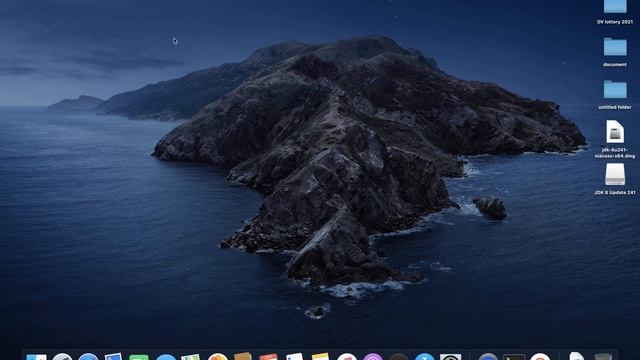Open Launchpad from the Dock
The height and width of the screenshot is (360, 640).
pos(62,357)
